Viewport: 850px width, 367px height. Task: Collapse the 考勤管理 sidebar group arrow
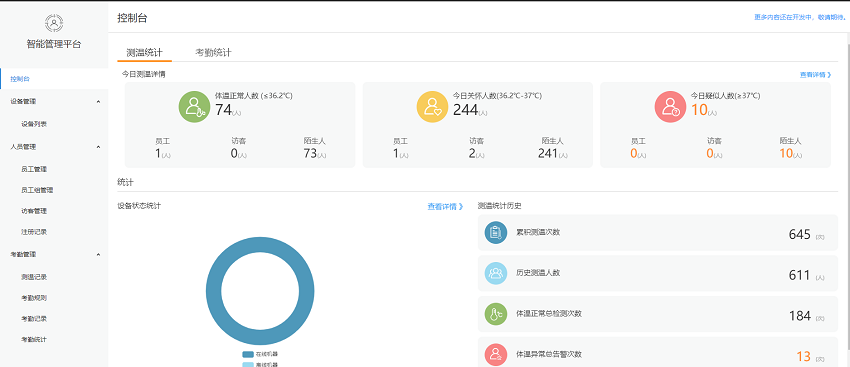(x=98, y=254)
